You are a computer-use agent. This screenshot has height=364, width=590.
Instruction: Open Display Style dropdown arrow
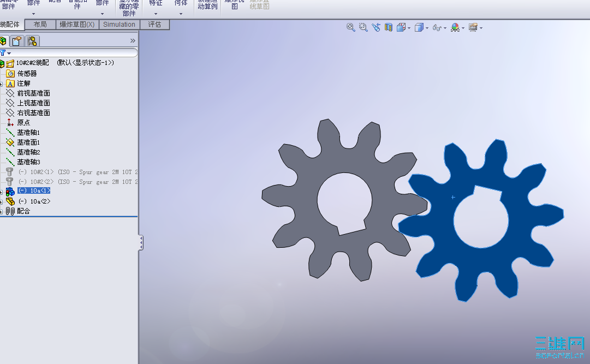coord(427,28)
